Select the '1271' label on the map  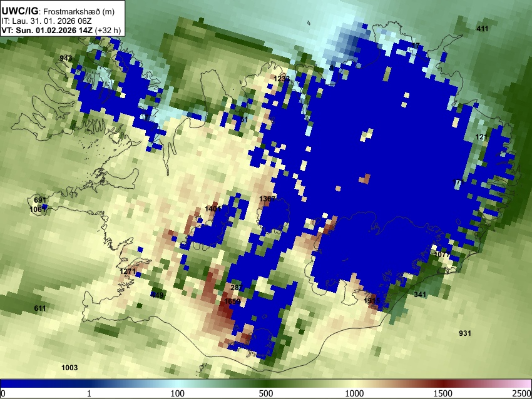coord(128,271)
